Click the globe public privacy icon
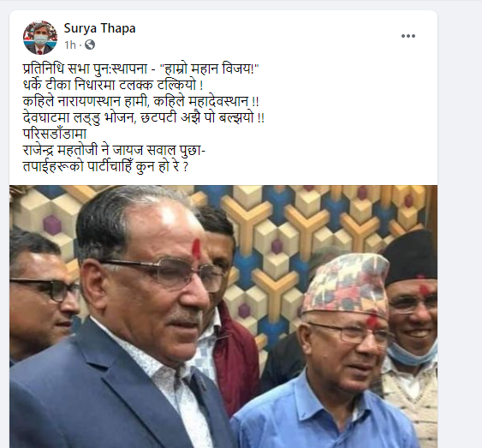The height and width of the screenshot is (448, 482). pyautogui.click(x=90, y=45)
